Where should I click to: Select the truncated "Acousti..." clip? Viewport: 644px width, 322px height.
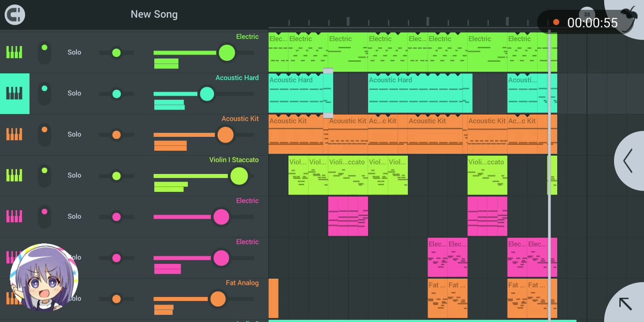pyautogui.click(x=522, y=94)
